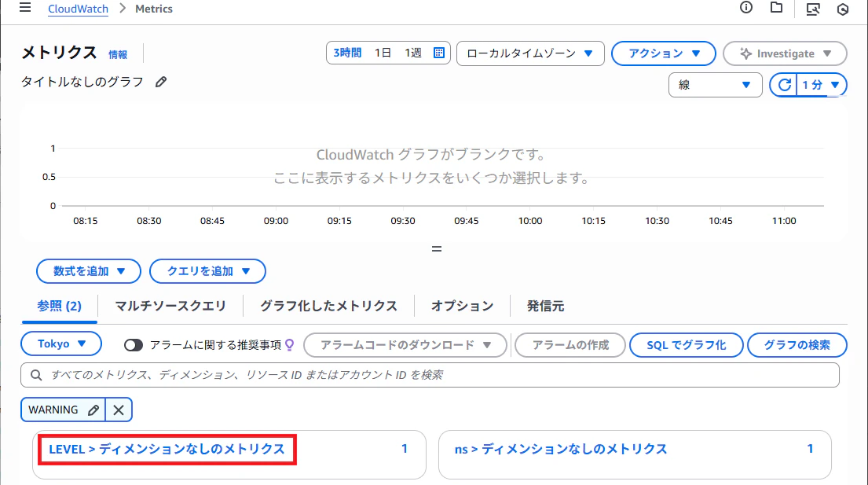868x485 pixels.
Task: Expand the 数式を追加 dropdown
Action: (89, 271)
